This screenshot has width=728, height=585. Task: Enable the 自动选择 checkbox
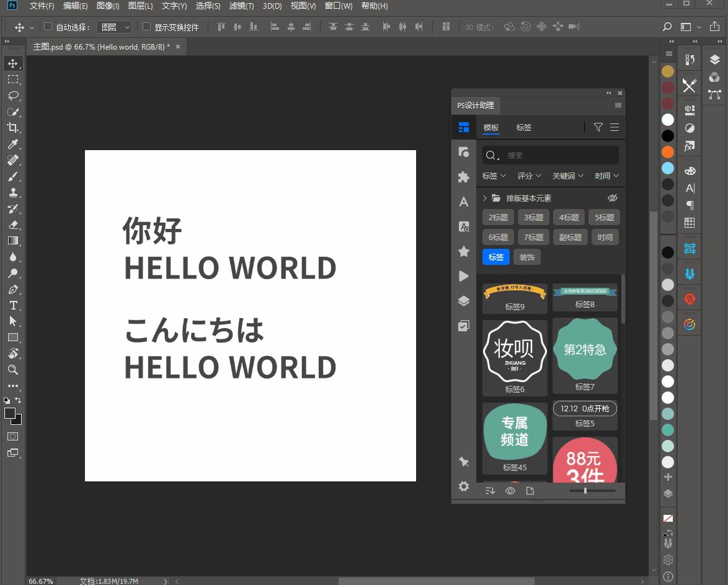pos(48,27)
